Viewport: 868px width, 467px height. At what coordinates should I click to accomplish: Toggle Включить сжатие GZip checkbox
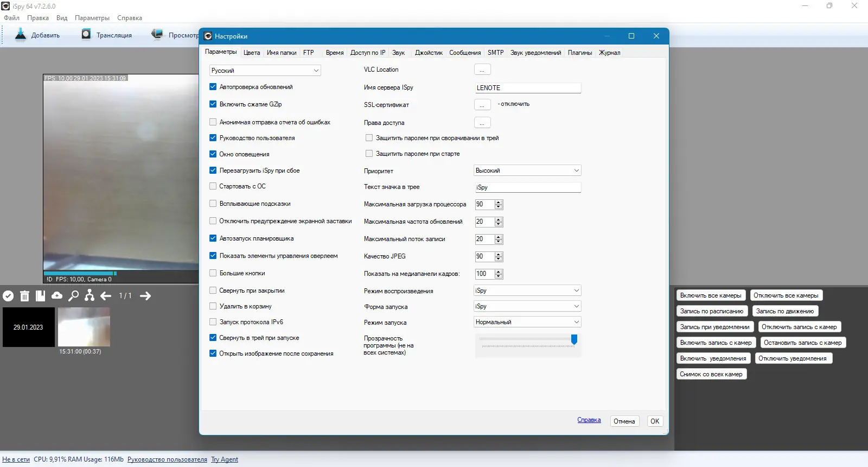(x=213, y=104)
